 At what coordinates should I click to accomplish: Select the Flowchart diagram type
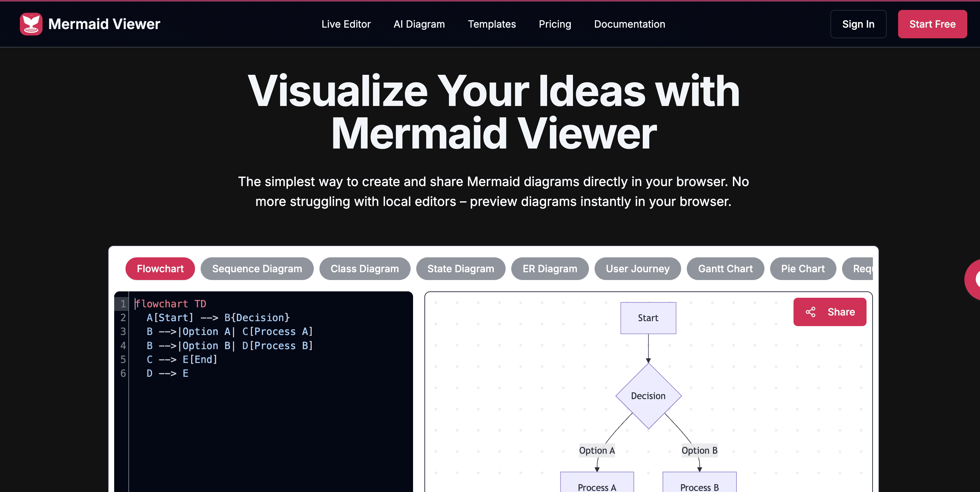click(x=160, y=268)
